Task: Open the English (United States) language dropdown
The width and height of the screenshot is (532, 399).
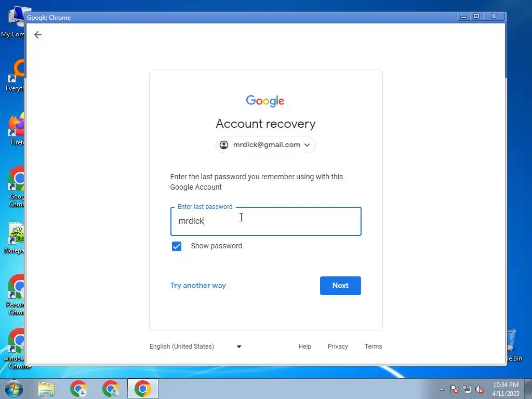Action: [196, 347]
